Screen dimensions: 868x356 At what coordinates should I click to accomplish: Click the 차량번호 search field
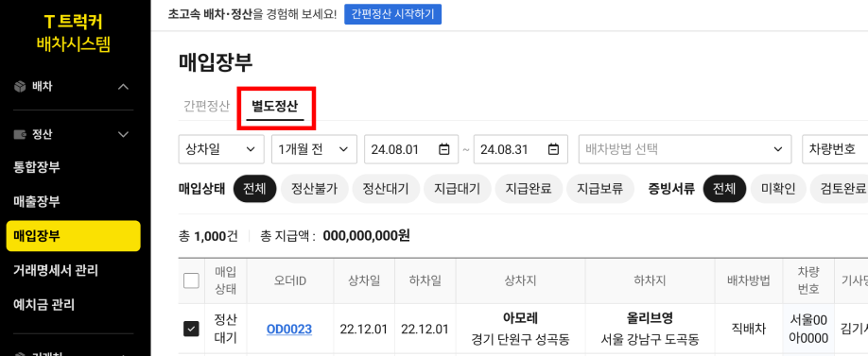point(835,149)
